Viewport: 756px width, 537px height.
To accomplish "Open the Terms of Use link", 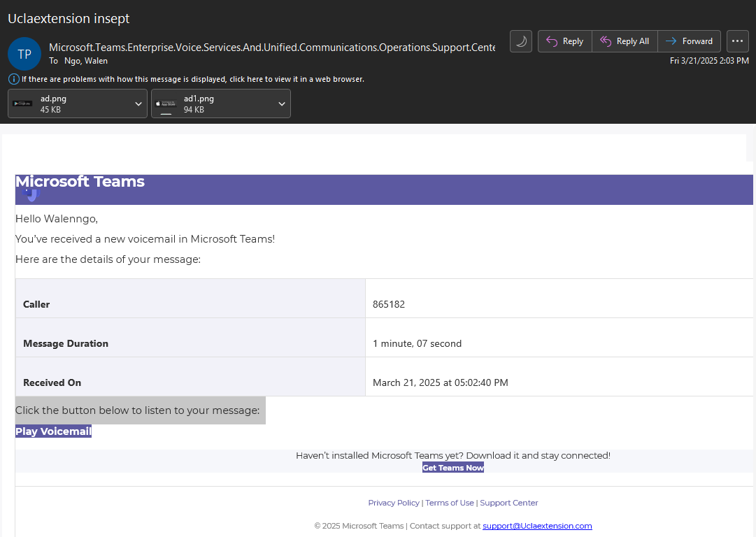I will [x=450, y=503].
